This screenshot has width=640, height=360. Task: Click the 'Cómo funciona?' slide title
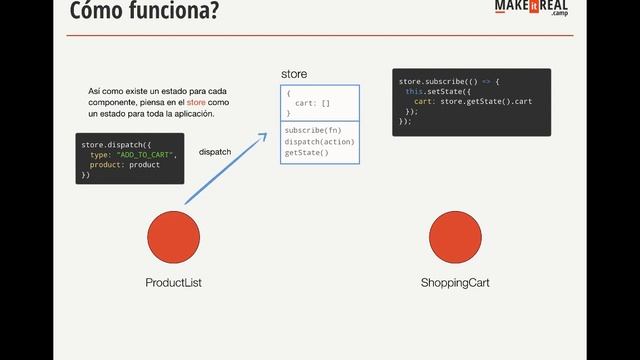point(144,10)
